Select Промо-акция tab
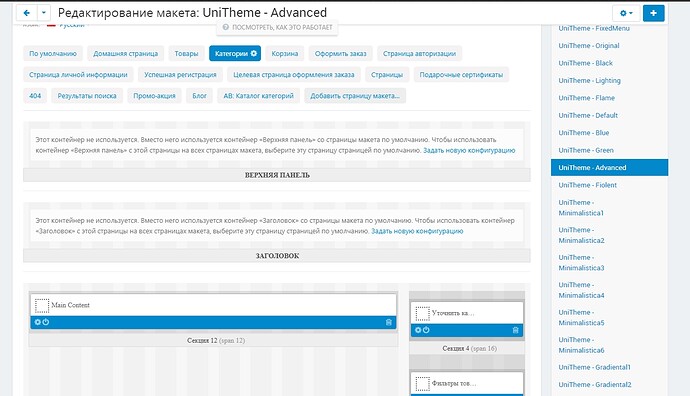Screen dimensions: 690x396 pos(154,96)
